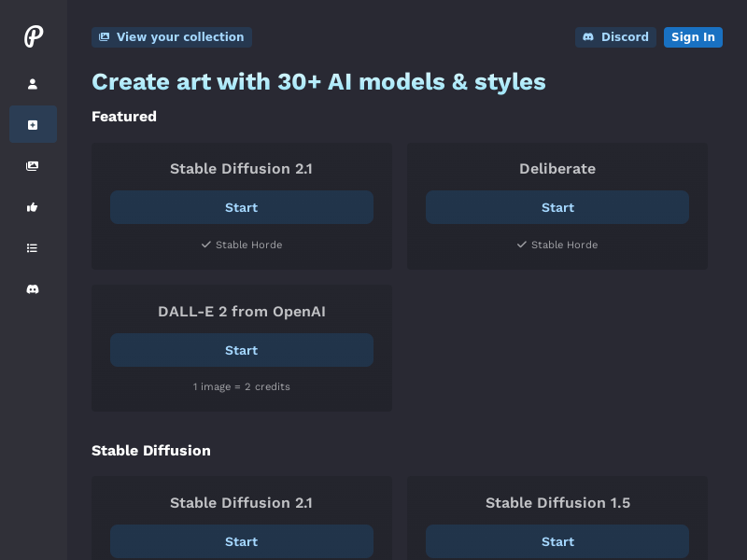
Task: Start Stable Diffusion 2.1 under Stable Diffusion section
Action: coord(242,541)
